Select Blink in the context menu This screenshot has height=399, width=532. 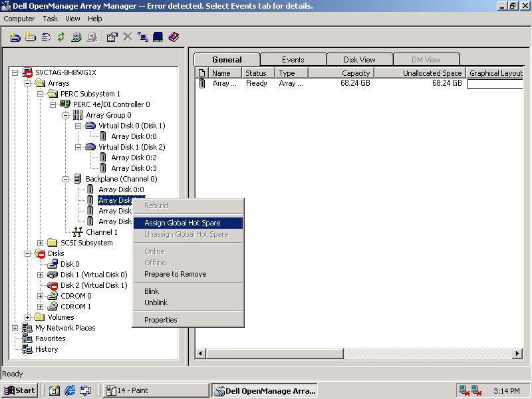click(188, 291)
